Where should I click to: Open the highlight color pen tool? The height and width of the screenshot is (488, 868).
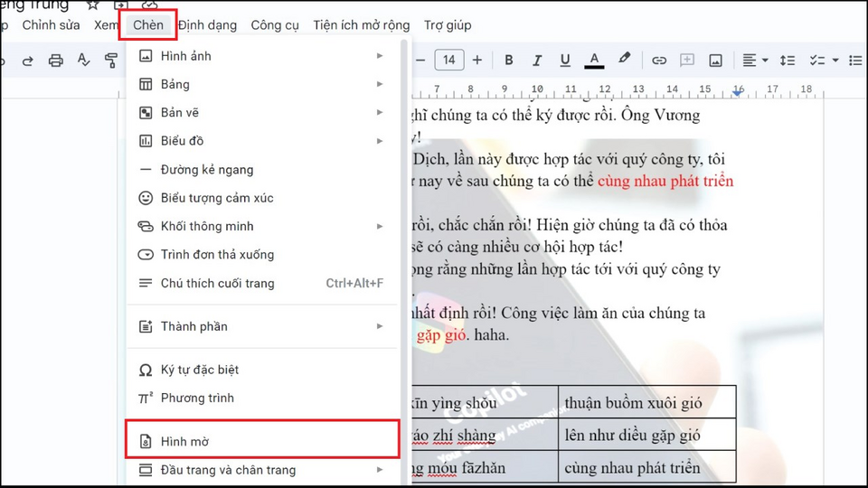624,61
